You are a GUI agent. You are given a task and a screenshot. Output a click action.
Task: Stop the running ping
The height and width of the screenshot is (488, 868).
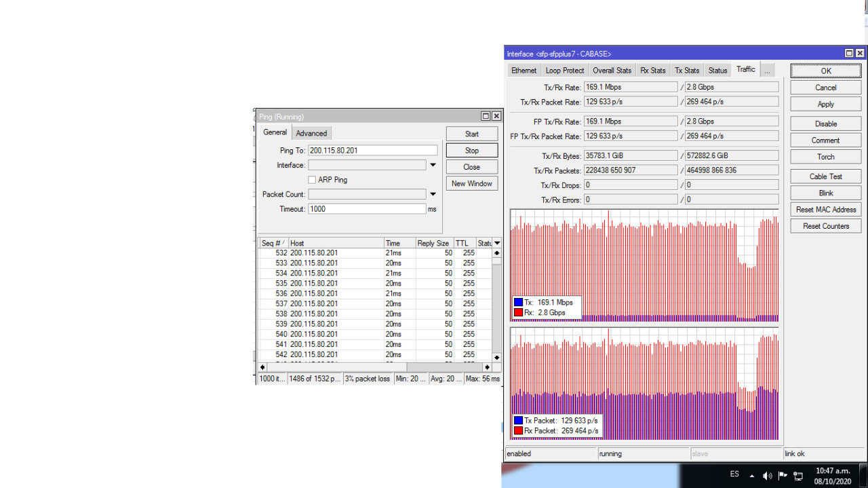[x=471, y=151]
